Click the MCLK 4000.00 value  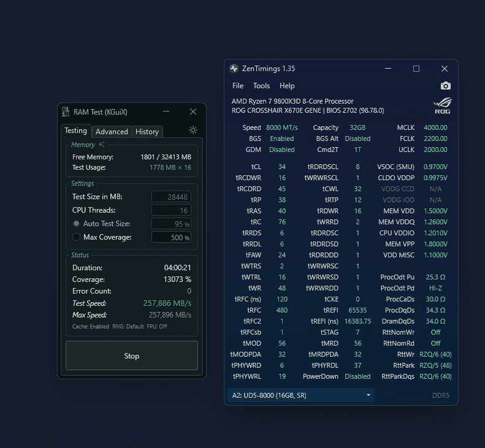pyautogui.click(x=435, y=127)
